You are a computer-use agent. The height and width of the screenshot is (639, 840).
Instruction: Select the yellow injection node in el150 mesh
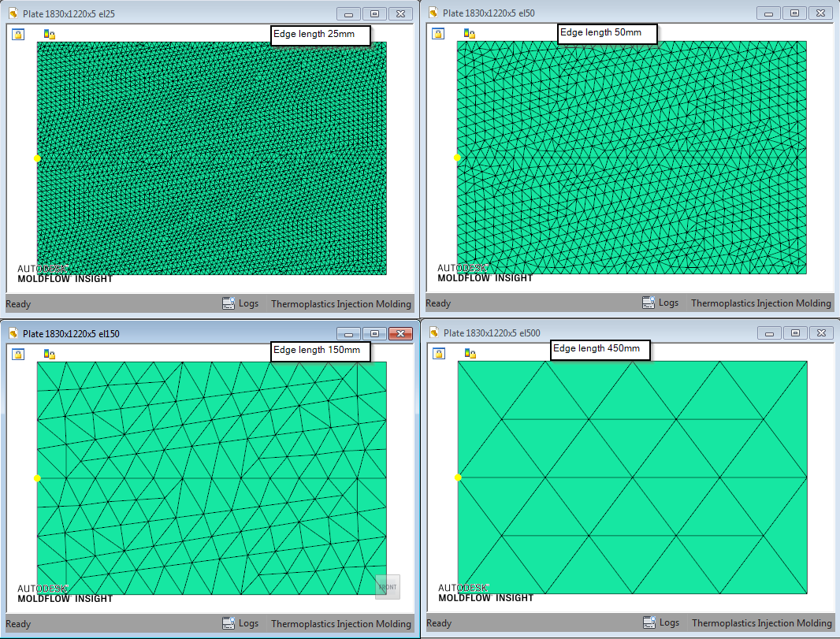point(36,477)
